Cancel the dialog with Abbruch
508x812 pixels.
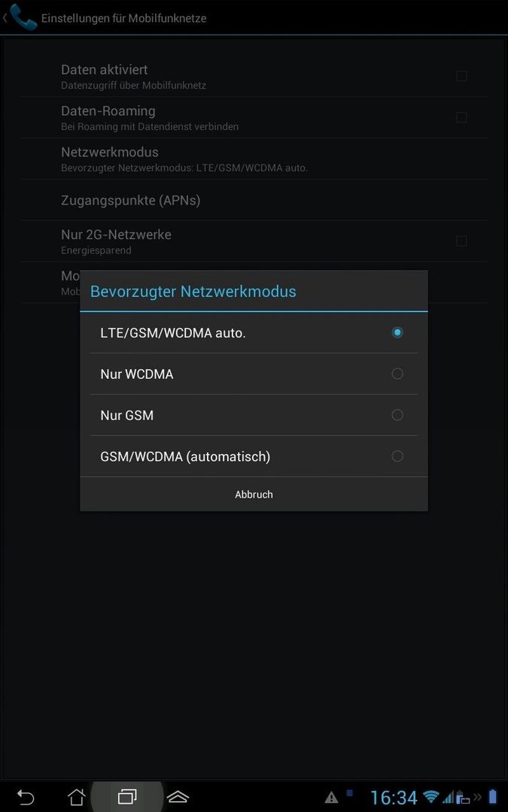(254, 494)
